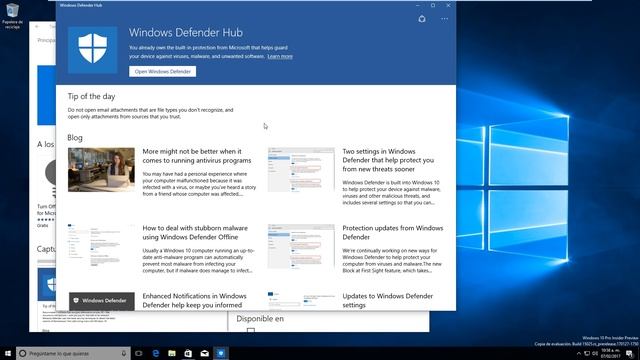Open the Action Center notifications icon
The height and width of the screenshot is (360, 640).
(629, 353)
